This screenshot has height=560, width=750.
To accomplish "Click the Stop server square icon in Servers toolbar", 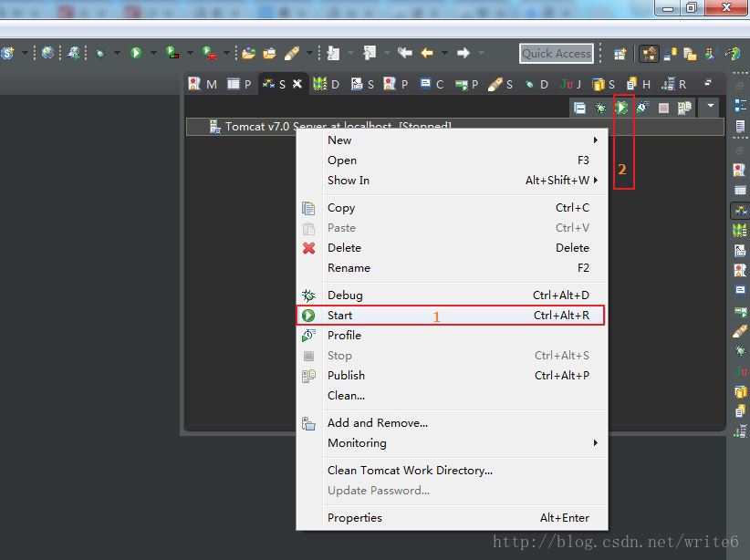I will [x=663, y=108].
